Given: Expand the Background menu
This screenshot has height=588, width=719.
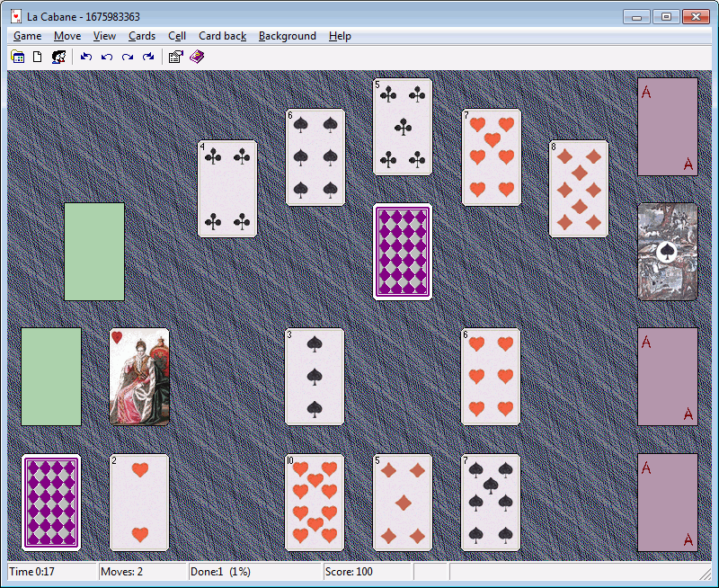Looking at the screenshot, I should (287, 36).
